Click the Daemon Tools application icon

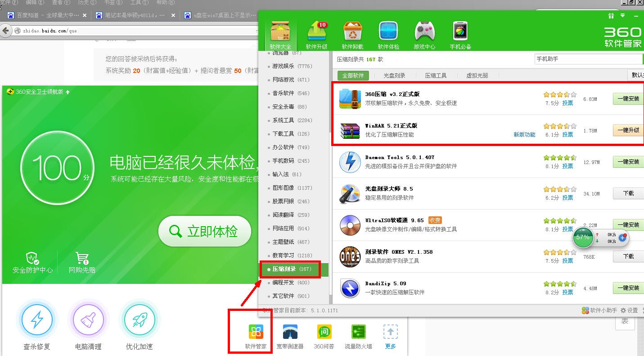point(350,162)
